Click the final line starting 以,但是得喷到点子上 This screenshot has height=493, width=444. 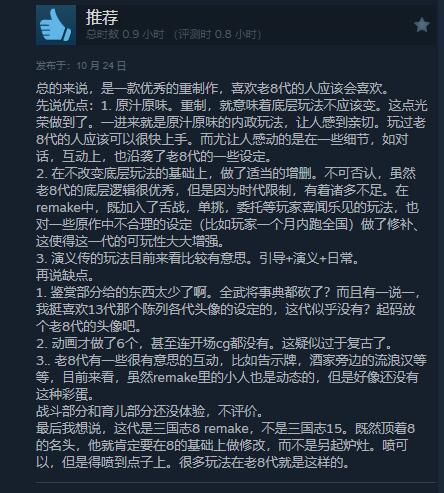tap(193, 462)
